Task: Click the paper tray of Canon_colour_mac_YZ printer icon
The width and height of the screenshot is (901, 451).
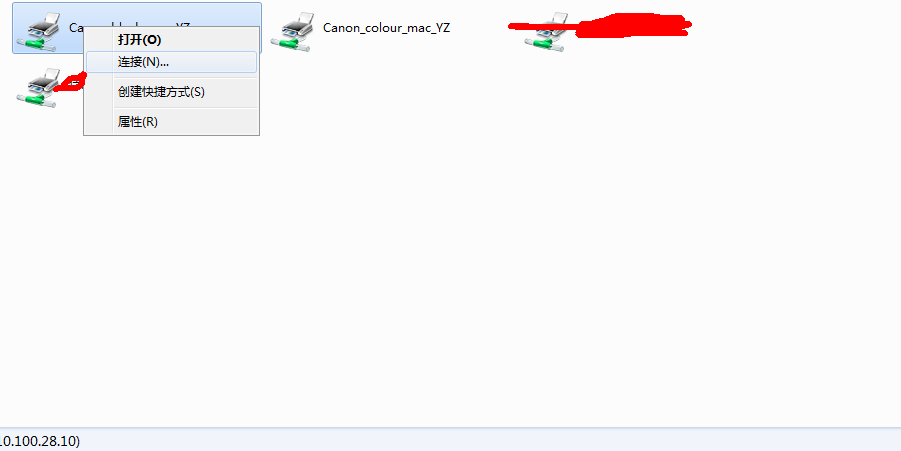Action: click(305, 18)
